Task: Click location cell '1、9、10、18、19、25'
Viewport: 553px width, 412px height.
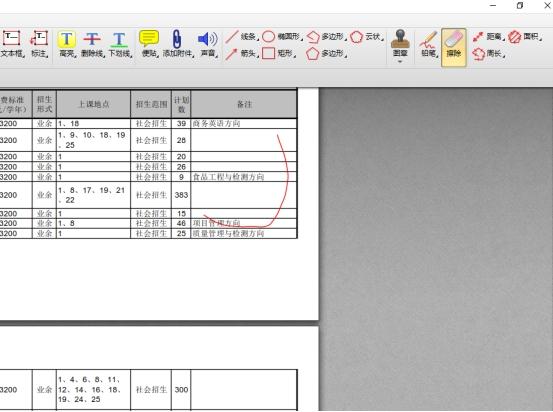Action: [93, 140]
